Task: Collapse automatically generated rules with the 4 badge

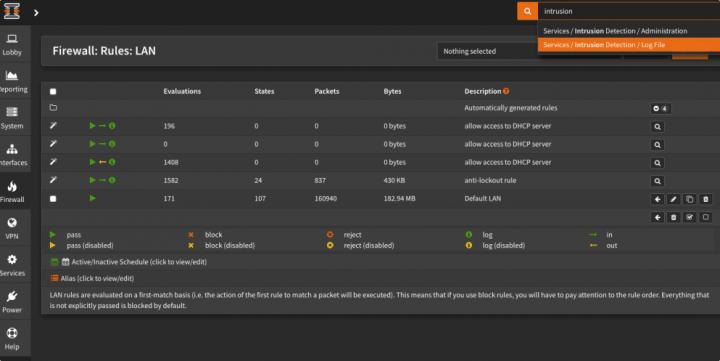Action: 661,108
